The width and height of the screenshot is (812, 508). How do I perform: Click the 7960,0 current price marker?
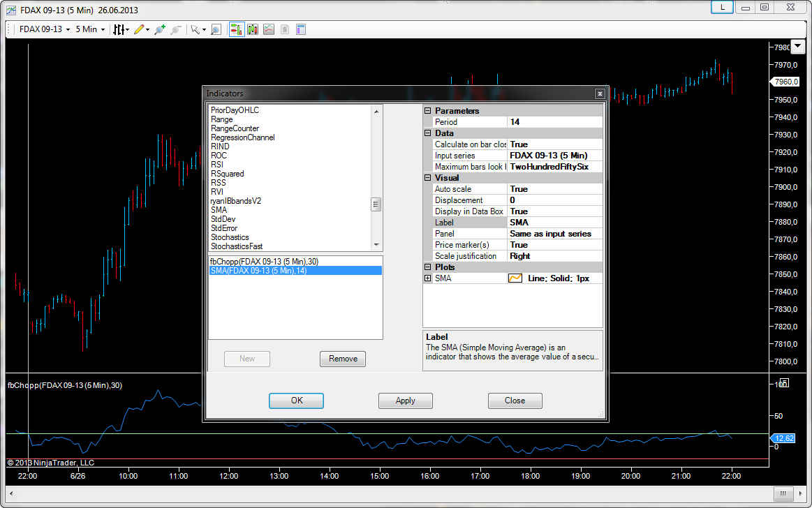click(785, 82)
